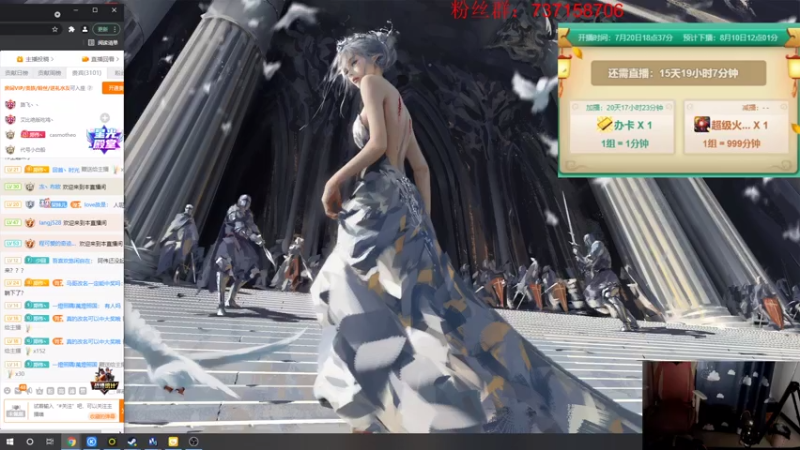800x450 pixels.
Task: Click the circular media icon in Chrome title bar
Action: [x=57, y=14]
